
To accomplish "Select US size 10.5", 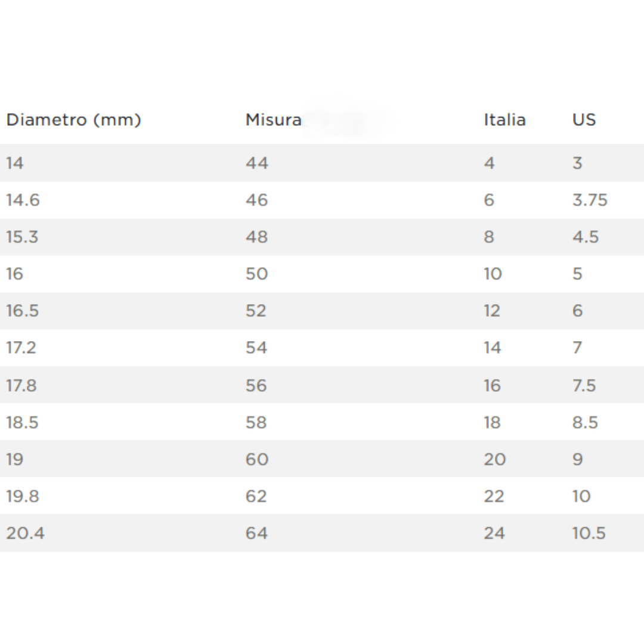I will [589, 533].
